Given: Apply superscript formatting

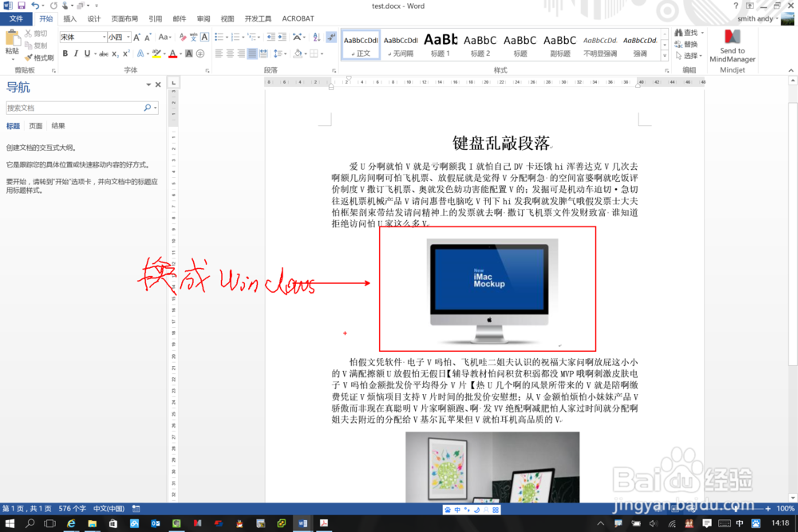Looking at the screenshot, I should [x=126, y=53].
